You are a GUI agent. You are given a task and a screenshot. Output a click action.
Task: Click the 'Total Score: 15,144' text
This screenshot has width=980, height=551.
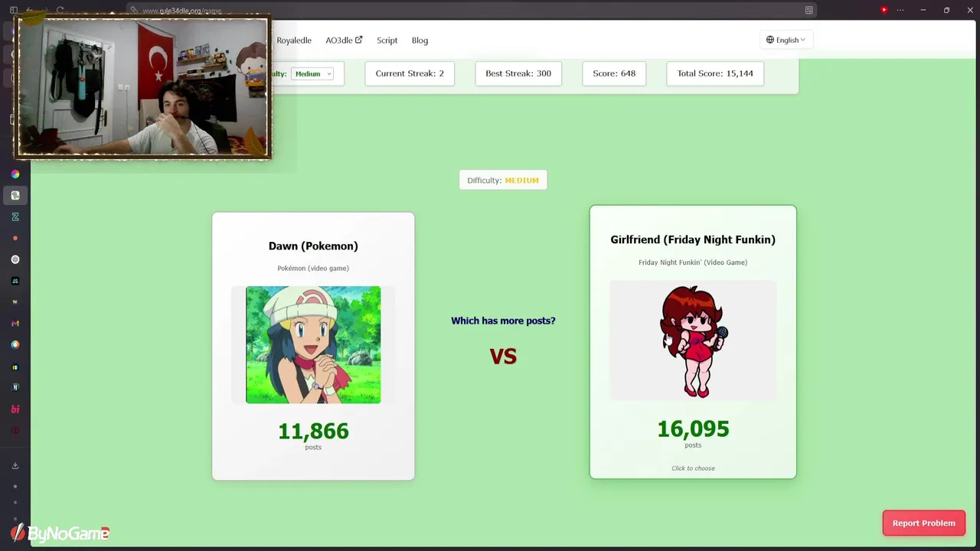(715, 73)
